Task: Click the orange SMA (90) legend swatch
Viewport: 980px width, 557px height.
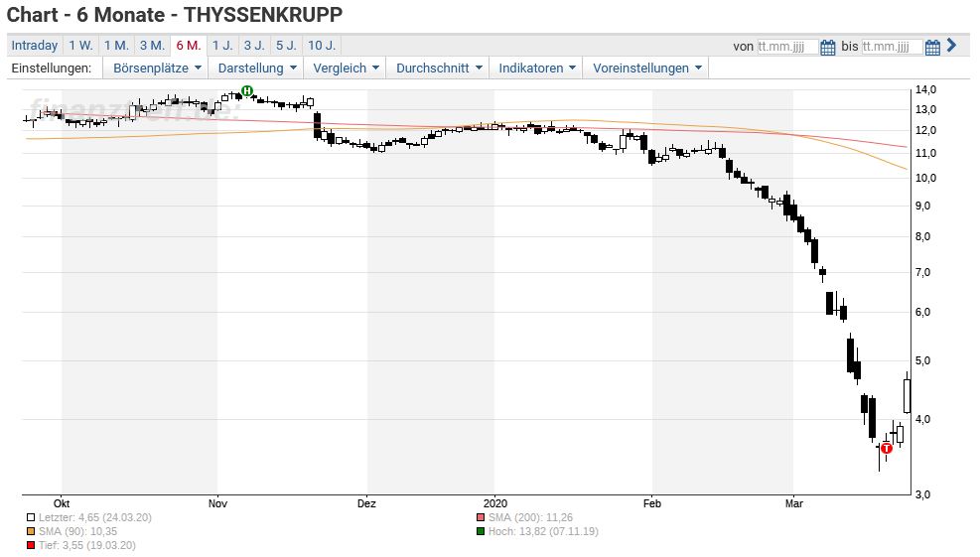Action: (31, 531)
